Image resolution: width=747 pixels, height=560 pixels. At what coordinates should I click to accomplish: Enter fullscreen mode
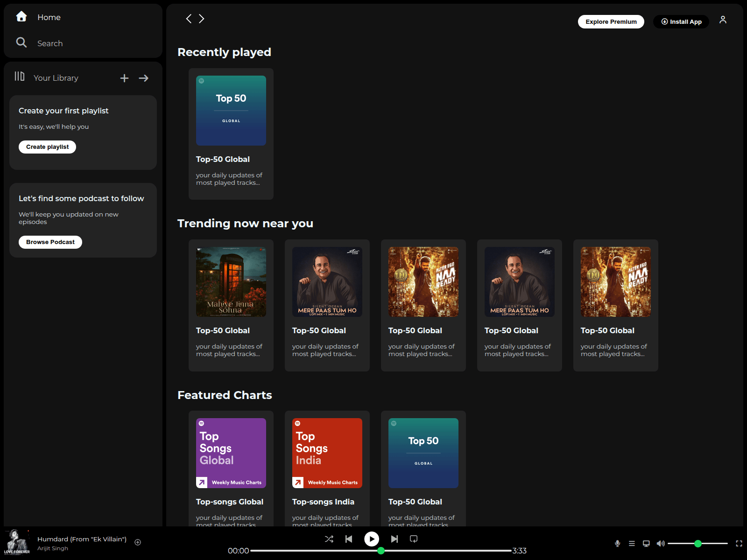click(x=739, y=543)
